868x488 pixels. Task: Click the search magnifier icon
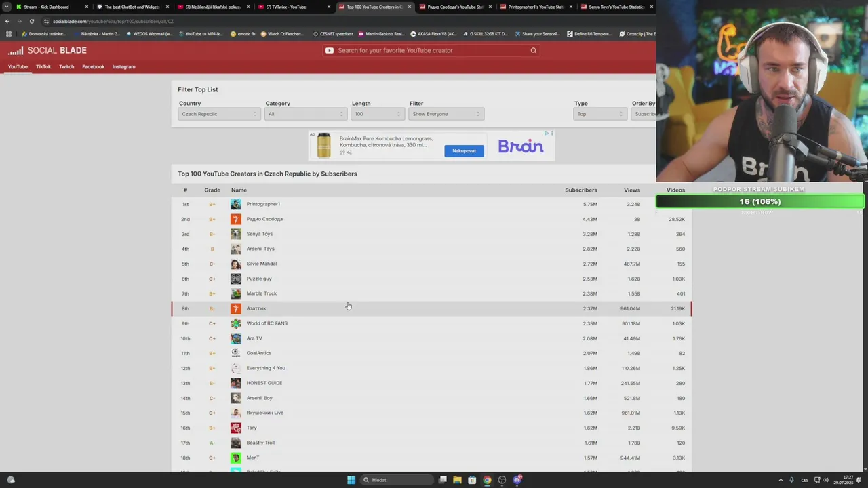pos(534,50)
